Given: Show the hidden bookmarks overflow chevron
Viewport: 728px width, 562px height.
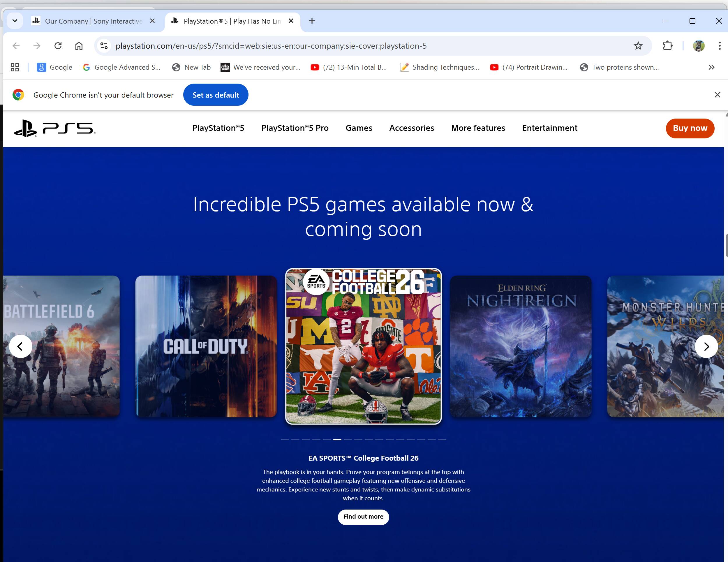Looking at the screenshot, I should coord(711,67).
